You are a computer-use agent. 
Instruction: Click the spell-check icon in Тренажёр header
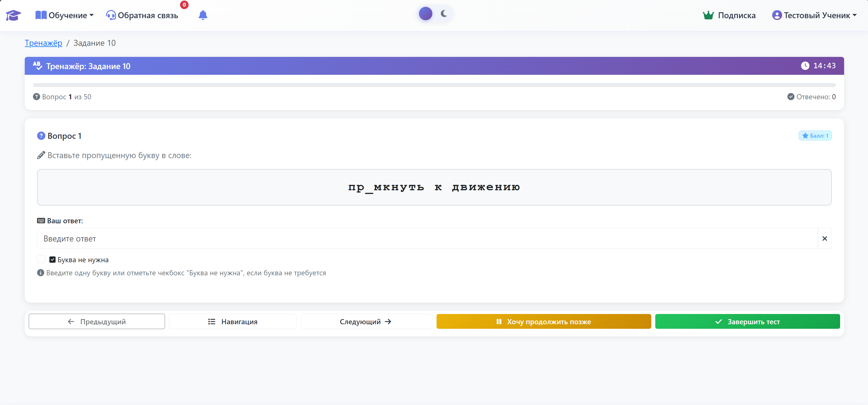tap(38, 65)
